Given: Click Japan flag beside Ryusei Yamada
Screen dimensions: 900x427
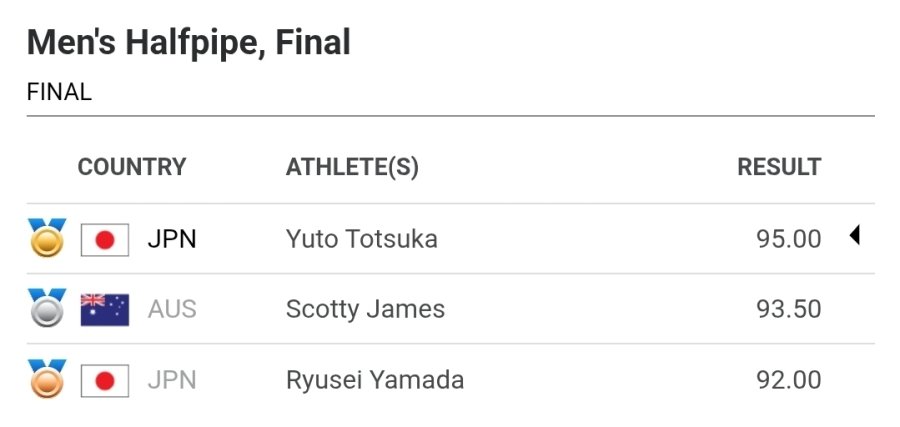Looking at the screenshot, I should tap(105, 380).
